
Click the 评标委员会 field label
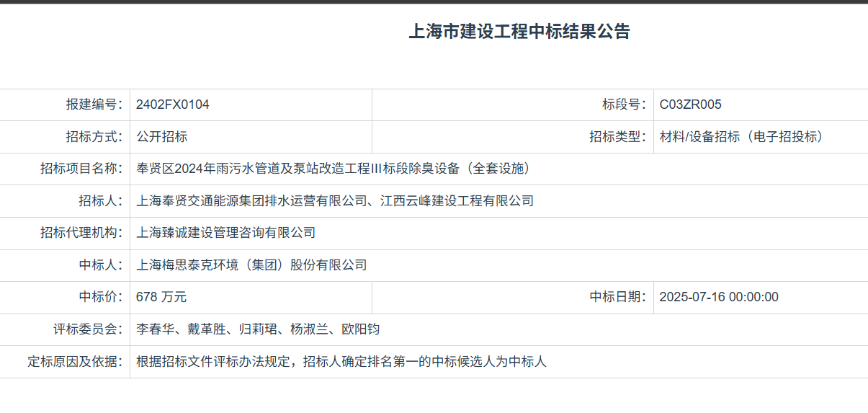click(x=88, y=329)
